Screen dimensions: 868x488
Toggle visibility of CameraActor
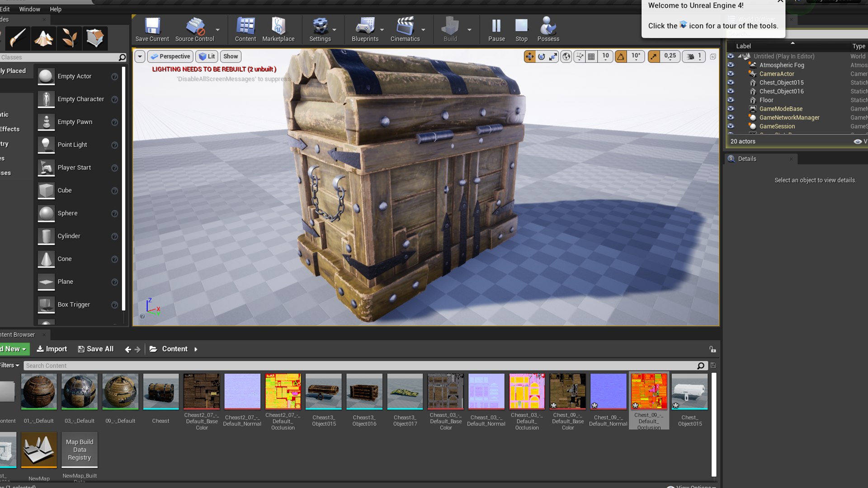point(731,74)
